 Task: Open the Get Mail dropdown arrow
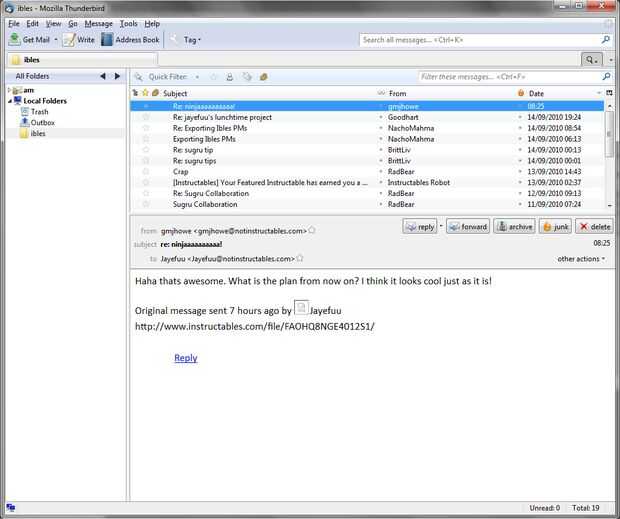tap(56, 40)
